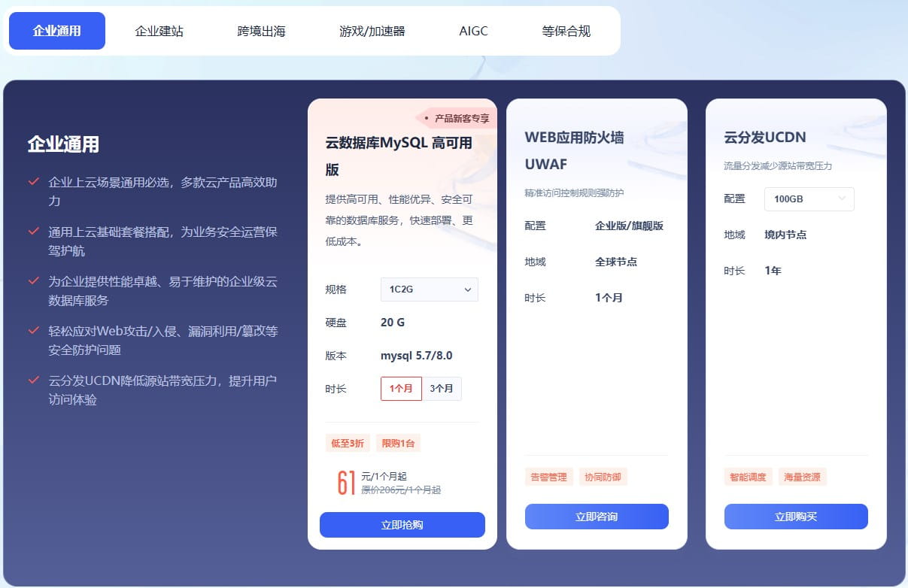Click the 立即抢购 purchase button
Image resolution: width=908 pixels, height=588 pixels.
pyautogui.click(x=402, y=525)
